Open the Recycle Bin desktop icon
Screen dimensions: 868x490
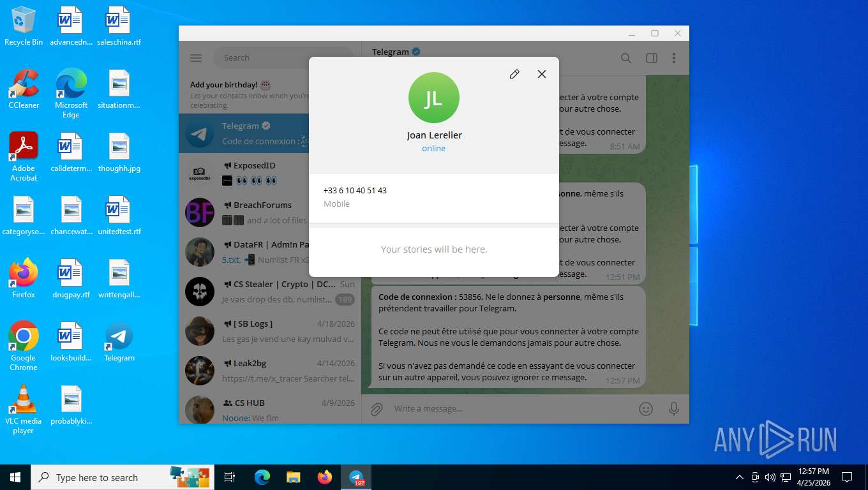pos(24,27)
